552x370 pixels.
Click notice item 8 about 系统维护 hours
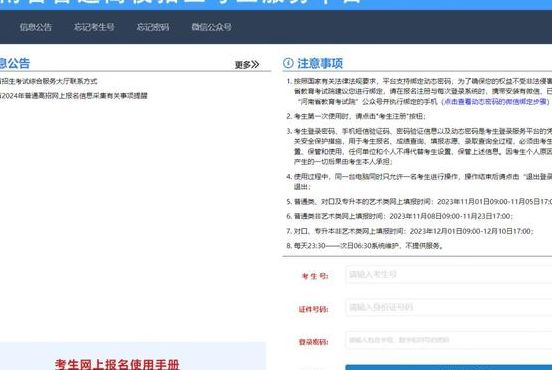click(x=365, y=246)
